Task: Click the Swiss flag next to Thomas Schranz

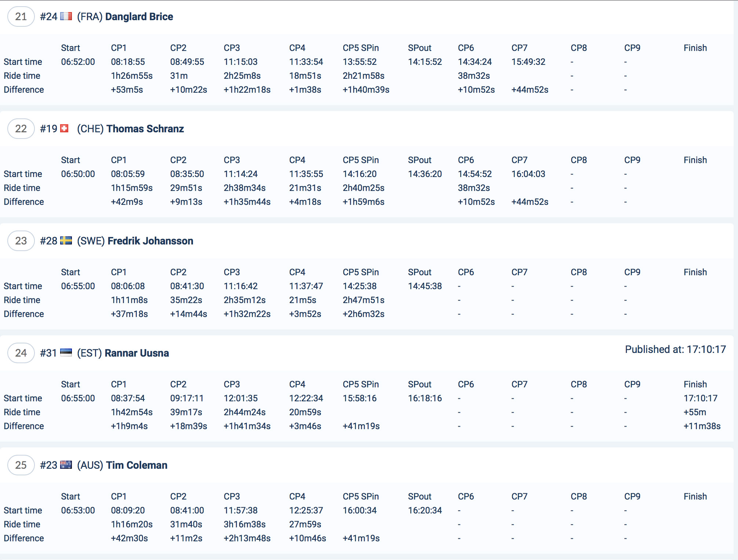Action: click(x=64, y=129)
